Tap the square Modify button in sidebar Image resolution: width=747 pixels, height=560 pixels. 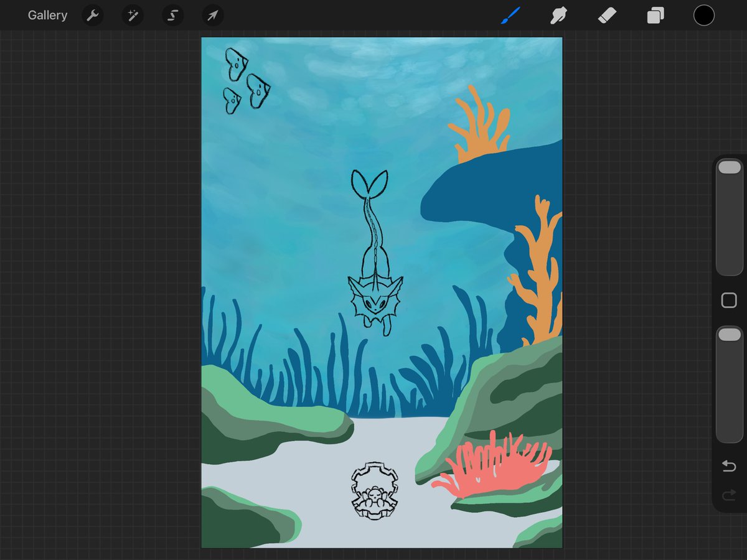click(x=729, y=301)
